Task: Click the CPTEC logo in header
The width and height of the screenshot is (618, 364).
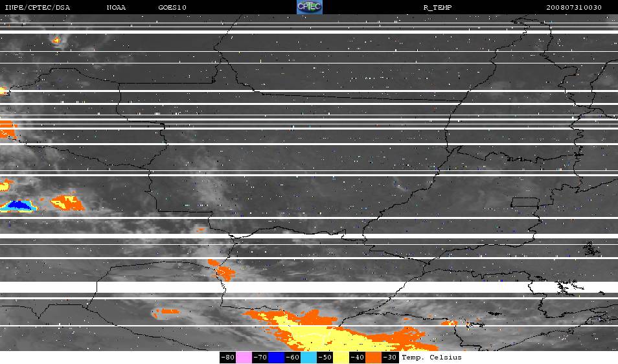Action: click(x=310, y=7)
